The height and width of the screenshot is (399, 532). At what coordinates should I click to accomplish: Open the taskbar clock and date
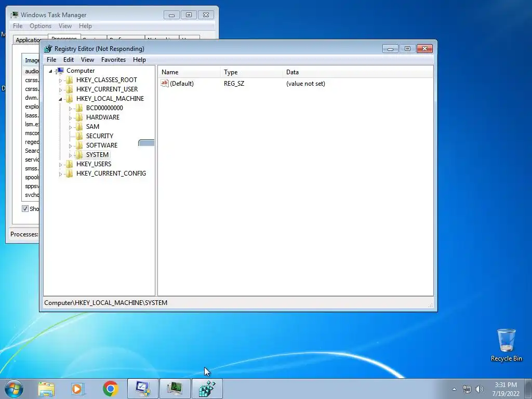pyautogui.click(x=506, y=389)
